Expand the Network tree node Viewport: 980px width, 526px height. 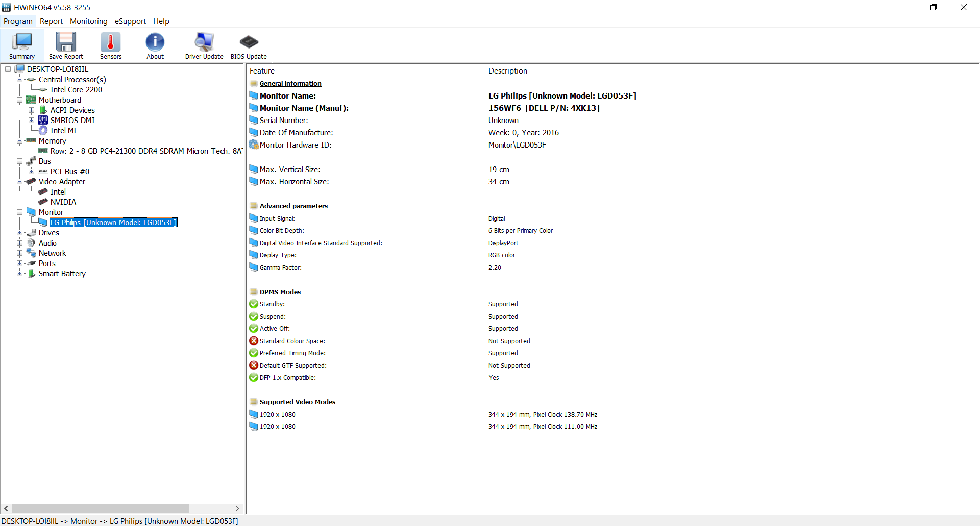[19, 253]
